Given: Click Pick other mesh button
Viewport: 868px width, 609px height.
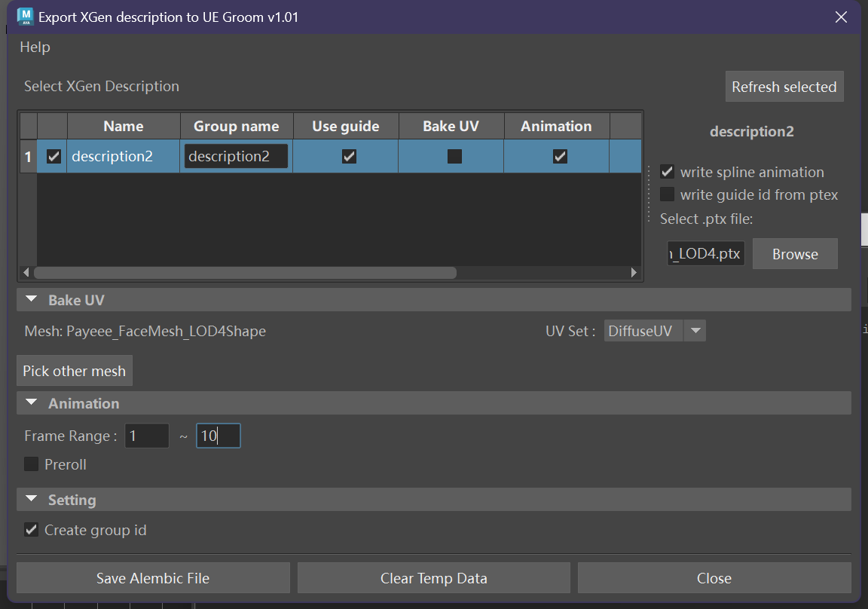Looking at the screenshot, I should pos(74,370).
